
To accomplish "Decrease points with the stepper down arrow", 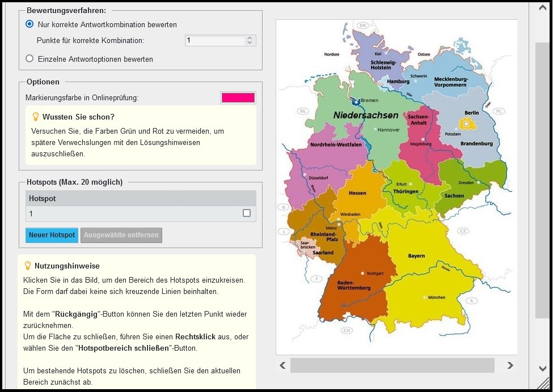I will tap(249, 43).
